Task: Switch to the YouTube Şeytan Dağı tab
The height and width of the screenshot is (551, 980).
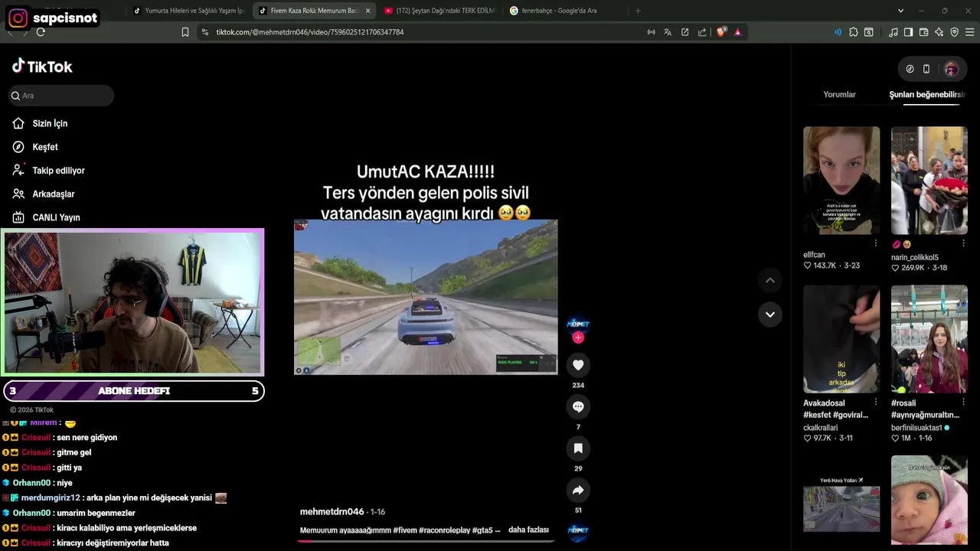Action: [440, 11]
